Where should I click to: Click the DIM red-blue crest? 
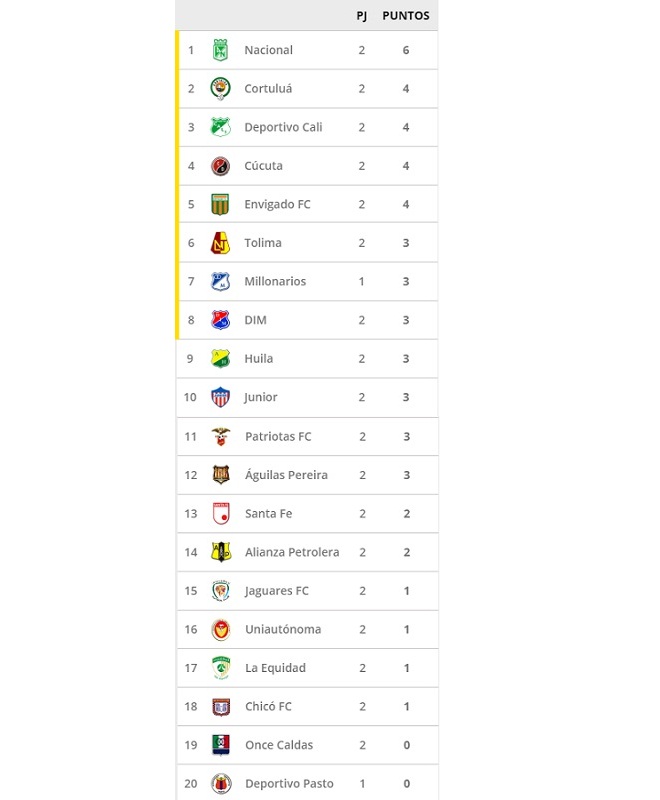[220, 320]
